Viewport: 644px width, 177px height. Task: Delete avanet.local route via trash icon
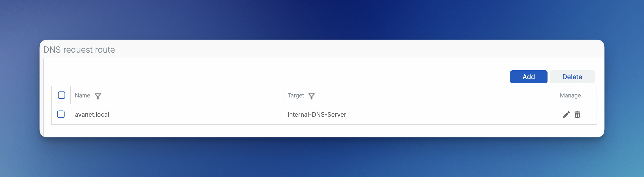click(x=577, y=115)
